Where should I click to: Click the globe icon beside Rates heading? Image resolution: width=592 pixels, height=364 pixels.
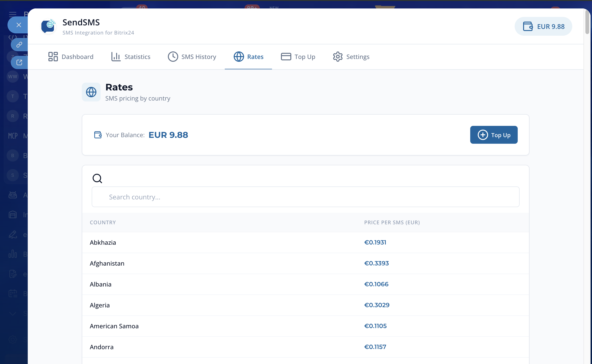tap(91, 92)
